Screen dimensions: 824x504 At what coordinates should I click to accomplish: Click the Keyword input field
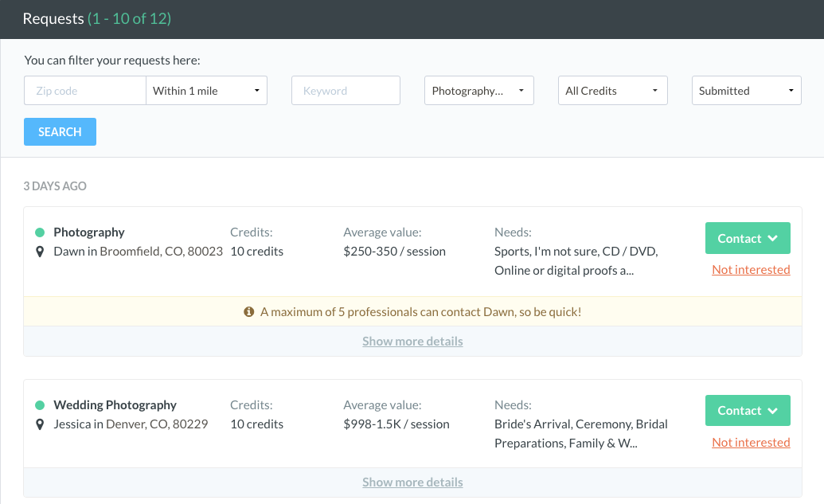pyautogui.click(x=346, y=91)
